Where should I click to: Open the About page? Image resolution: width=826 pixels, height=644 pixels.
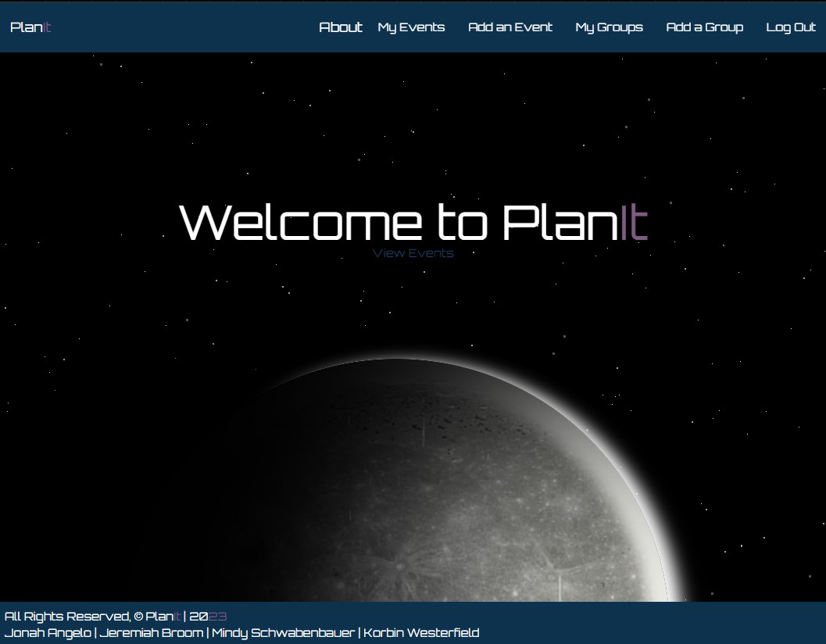click(341, 27)
